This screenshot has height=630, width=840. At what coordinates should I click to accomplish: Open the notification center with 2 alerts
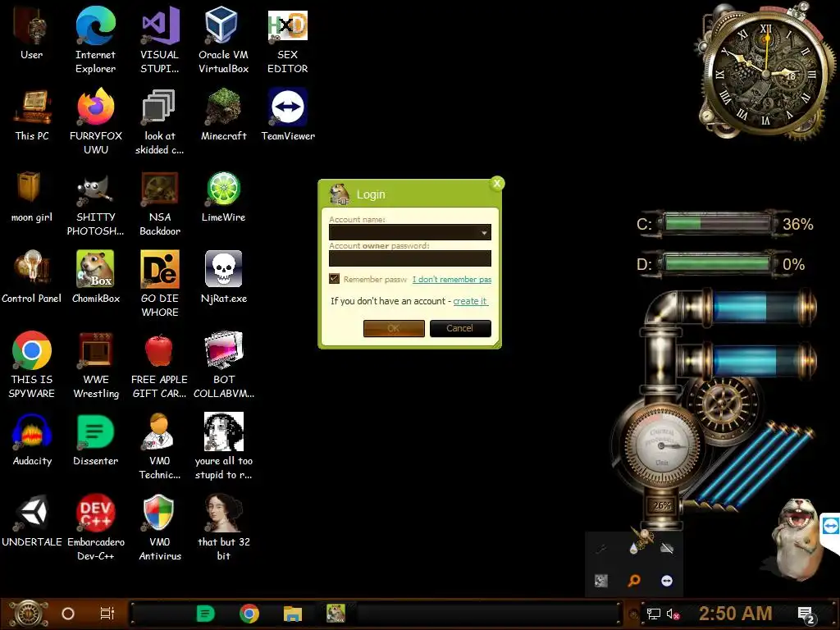click(806, 614)
